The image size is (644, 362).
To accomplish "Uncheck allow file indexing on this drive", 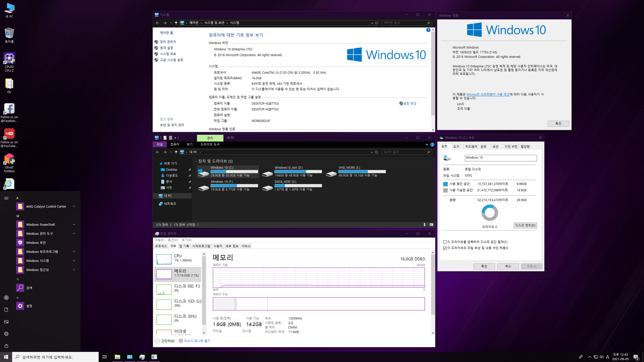I will pyautogui.click(x=445, y=248).
